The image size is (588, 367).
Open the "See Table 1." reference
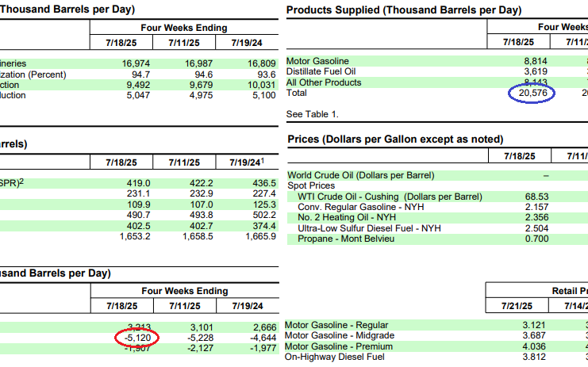(x=312, y=115)
